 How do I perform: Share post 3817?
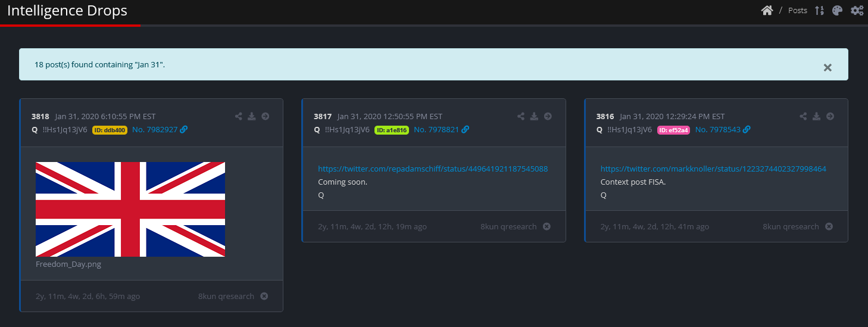tap(521, 116)
